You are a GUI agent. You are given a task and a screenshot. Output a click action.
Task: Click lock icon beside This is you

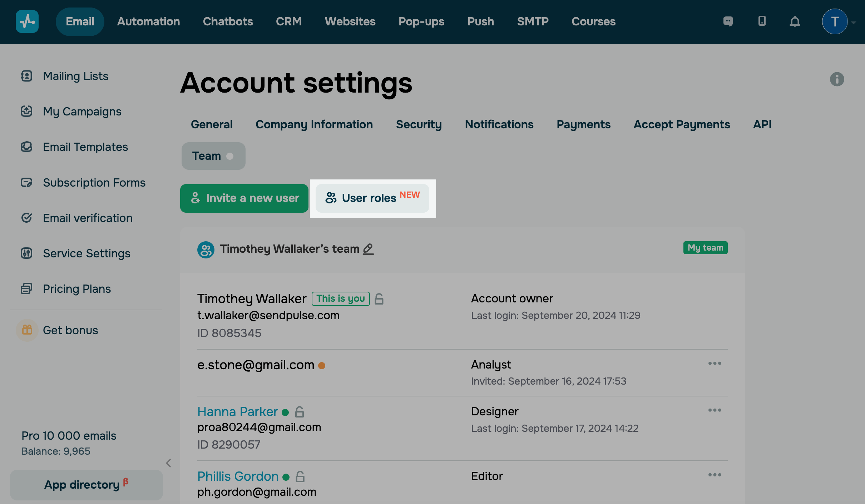pyautogui.click(x=379, y=299)
